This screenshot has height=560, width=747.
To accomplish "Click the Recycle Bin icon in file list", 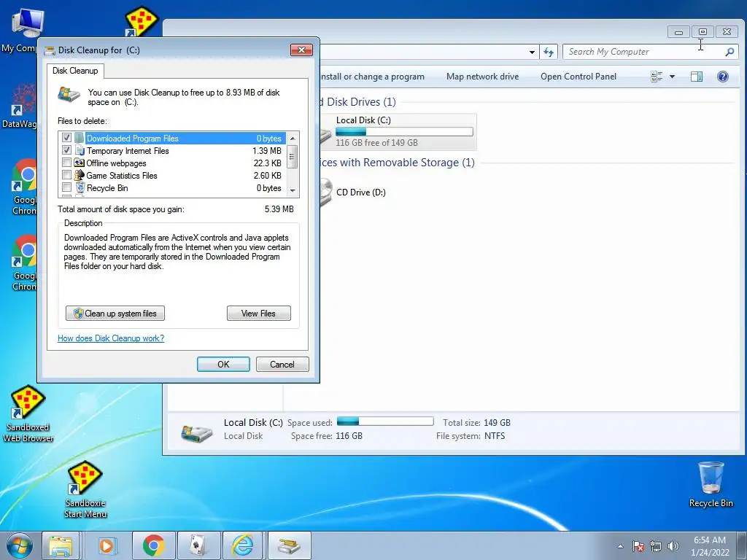I will click(80, 187).
